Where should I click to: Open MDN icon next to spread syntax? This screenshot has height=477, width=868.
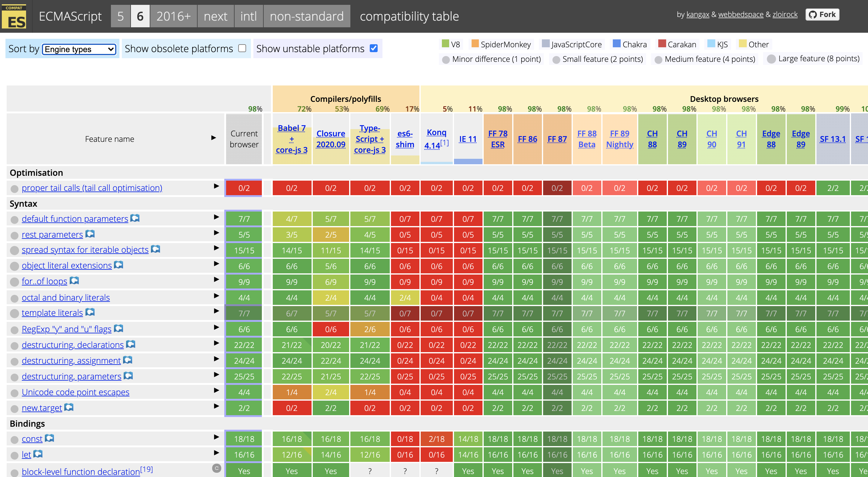pos(155,249)
